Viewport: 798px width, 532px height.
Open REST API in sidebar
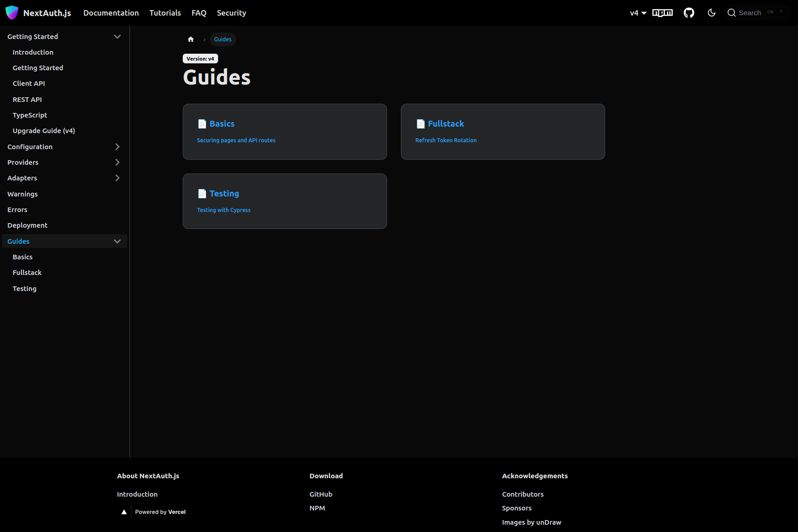(x=27, y=100)
